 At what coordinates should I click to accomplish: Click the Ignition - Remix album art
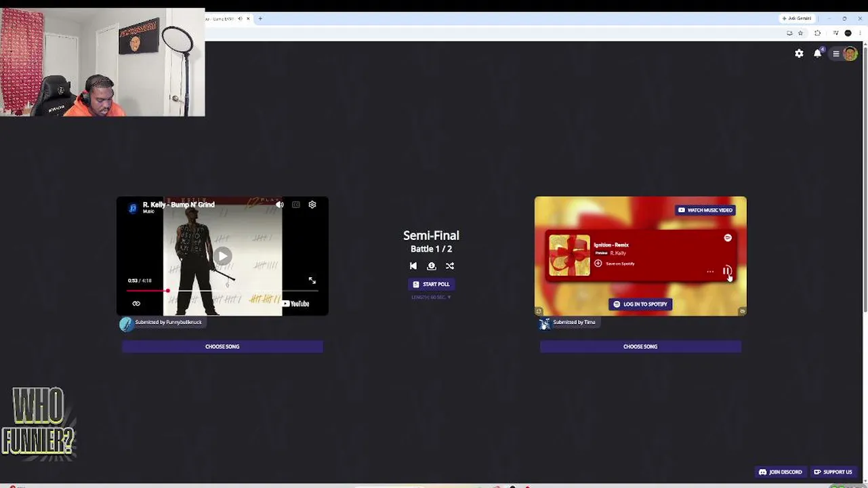pos(569,256)
